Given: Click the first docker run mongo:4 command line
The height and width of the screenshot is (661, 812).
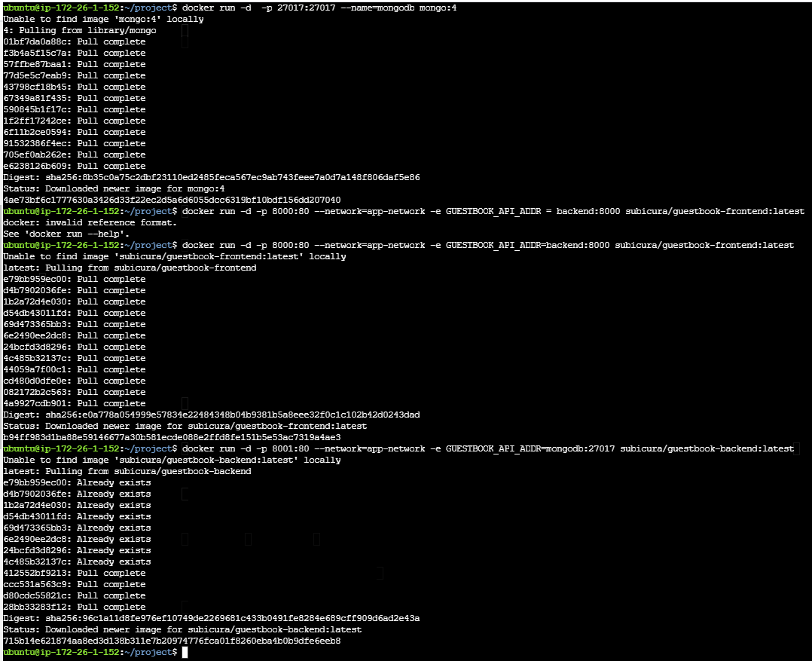Looking at the screenshot, I should [x=230, y=8].
